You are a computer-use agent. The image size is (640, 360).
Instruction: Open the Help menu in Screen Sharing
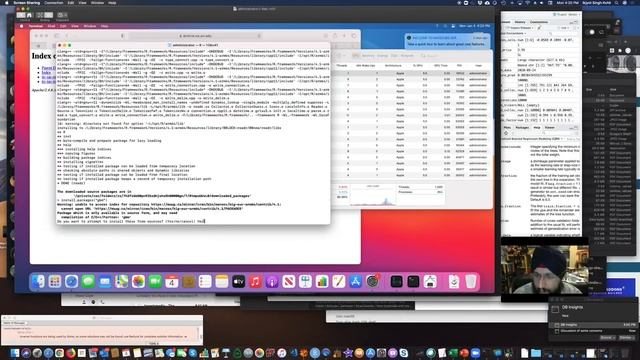point(112,2)
